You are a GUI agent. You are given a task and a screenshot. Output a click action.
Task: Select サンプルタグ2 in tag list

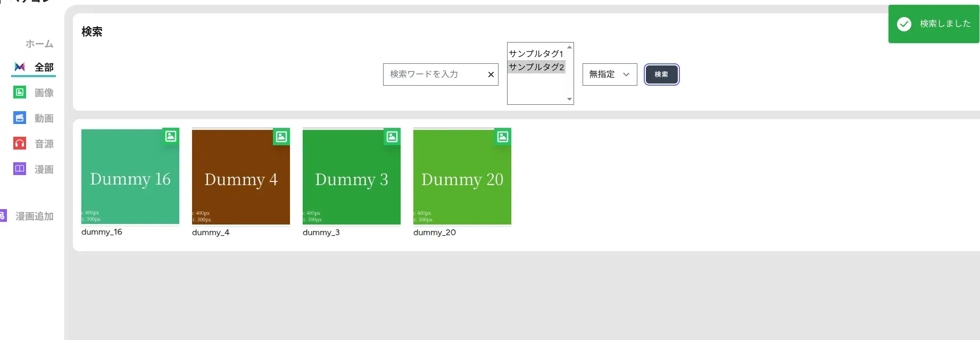(536, 67)
